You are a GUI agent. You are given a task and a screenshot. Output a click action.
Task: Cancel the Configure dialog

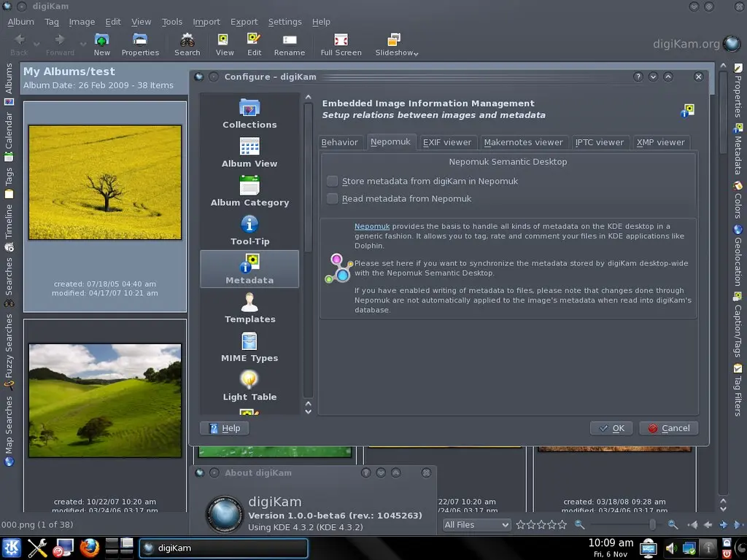[668, 428]
